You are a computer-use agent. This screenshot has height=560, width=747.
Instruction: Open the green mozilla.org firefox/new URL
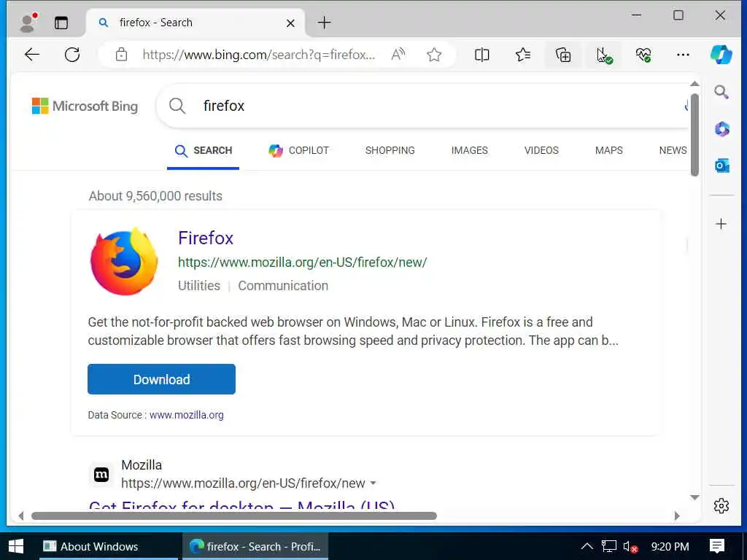(303, 262)
